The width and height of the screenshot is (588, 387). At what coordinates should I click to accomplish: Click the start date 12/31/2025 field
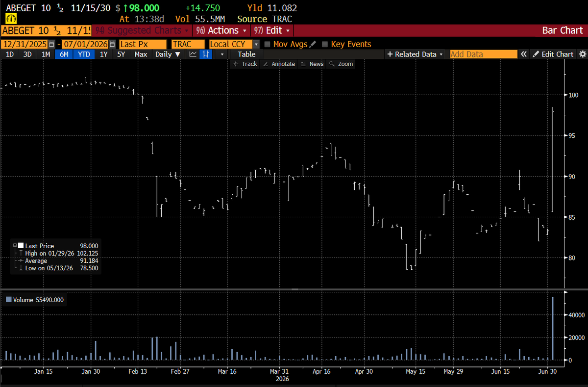click(x=25, y=44)
